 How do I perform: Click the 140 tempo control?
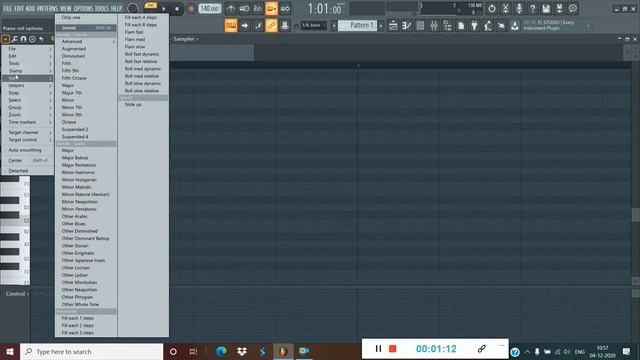(210, 9)
